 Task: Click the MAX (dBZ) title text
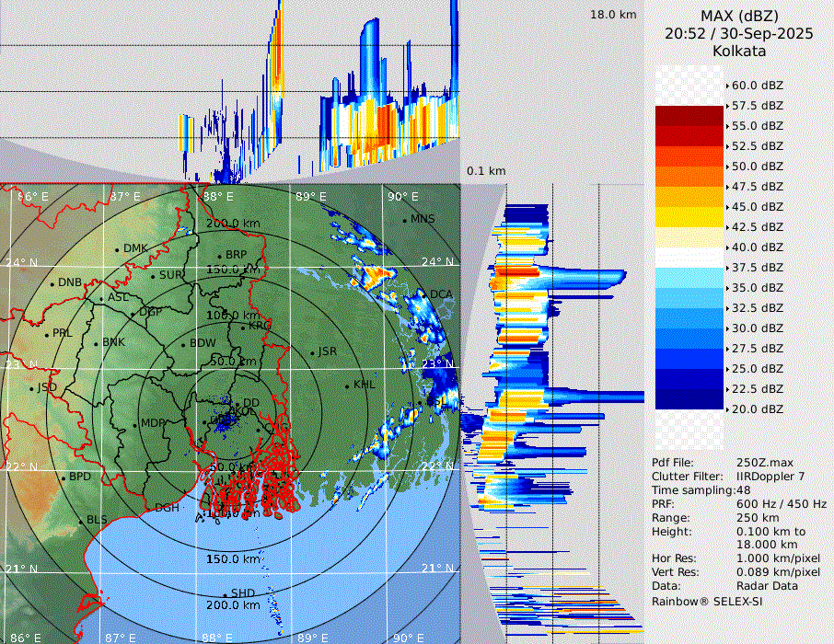click(739, 17)
